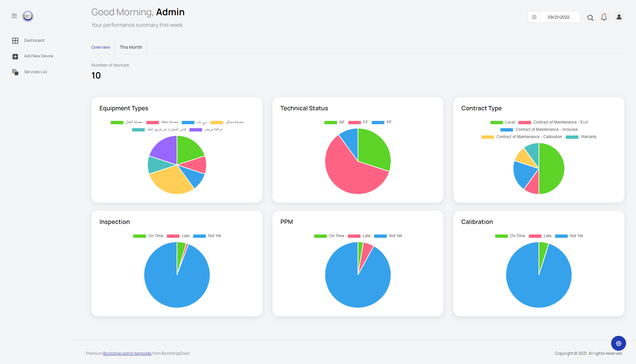Toggle Warranty legend in Contract Type
This screenshot has height=364, width=636.
click(x=581, y=137)
